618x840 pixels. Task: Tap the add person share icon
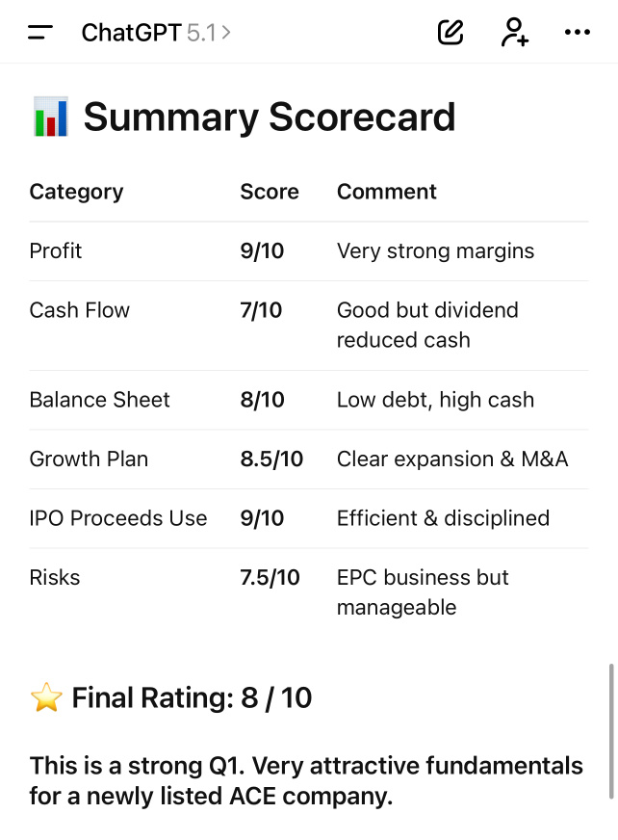point(515,32)
